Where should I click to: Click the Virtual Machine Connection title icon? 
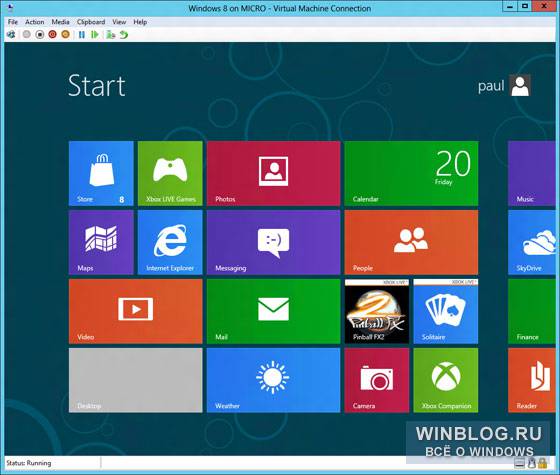10,8
